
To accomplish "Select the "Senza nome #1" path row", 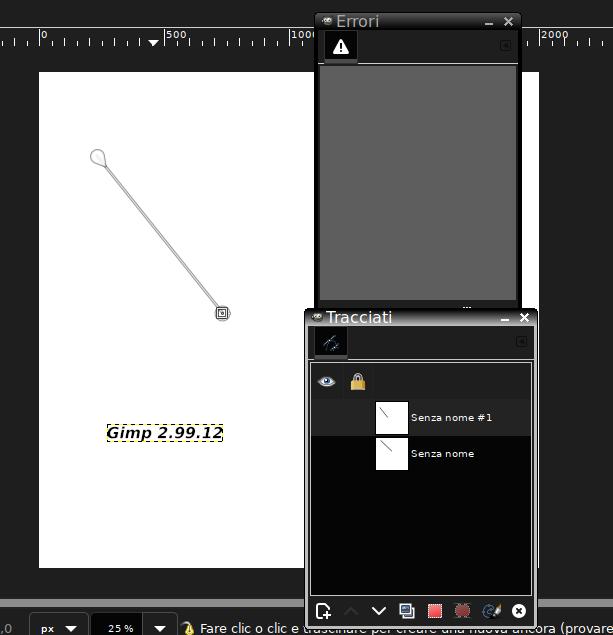I will (421, 418).
